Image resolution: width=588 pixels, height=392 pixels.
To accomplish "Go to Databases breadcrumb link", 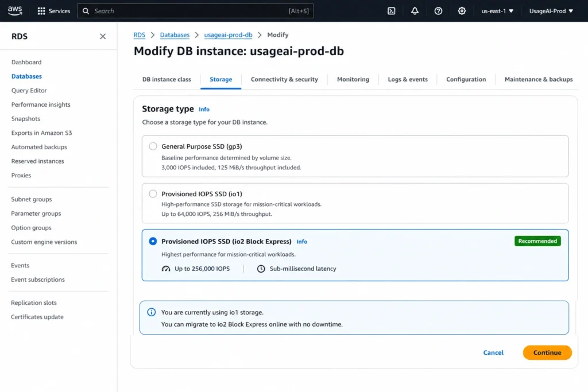I will click(175, 35).
